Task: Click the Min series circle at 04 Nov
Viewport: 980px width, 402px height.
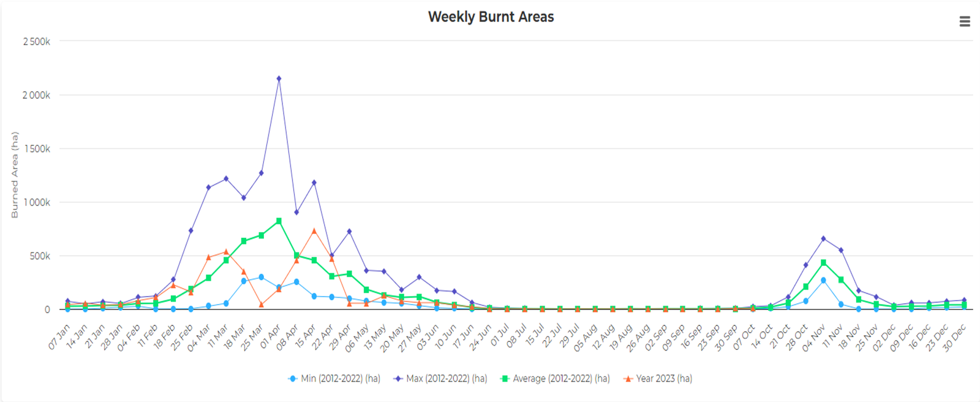Action: click(x=823, y=280)
